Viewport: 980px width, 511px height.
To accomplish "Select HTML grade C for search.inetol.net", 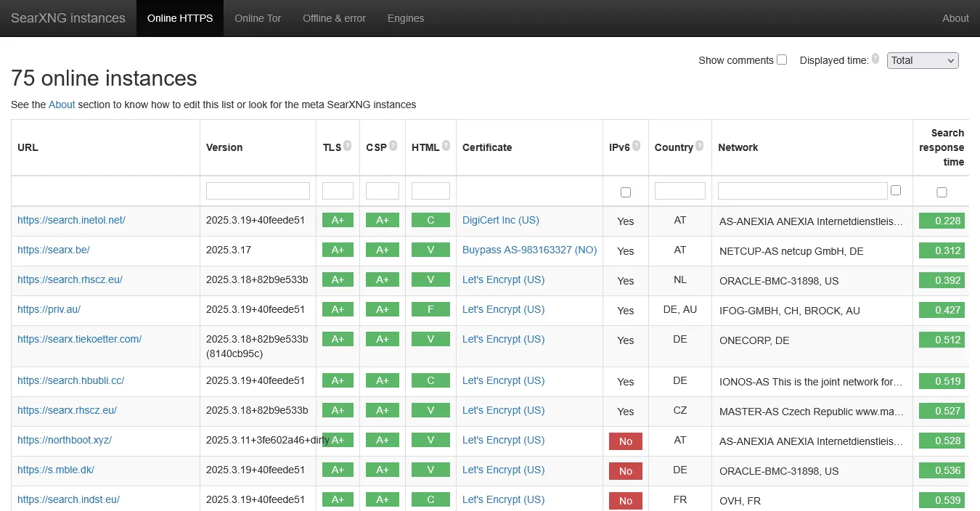I will [430, 220].
